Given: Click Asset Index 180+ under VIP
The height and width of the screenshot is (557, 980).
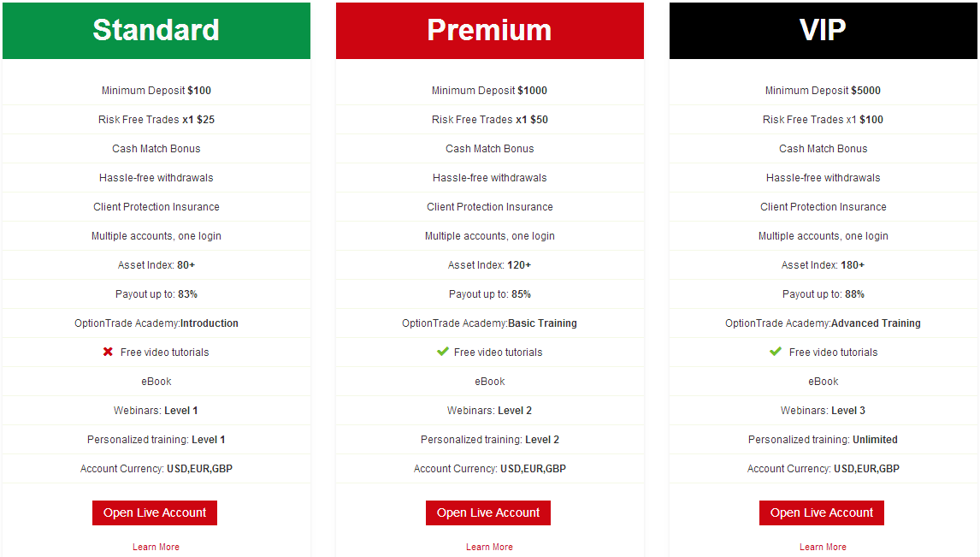Looking at the screenshot, I should coord(823,264).
